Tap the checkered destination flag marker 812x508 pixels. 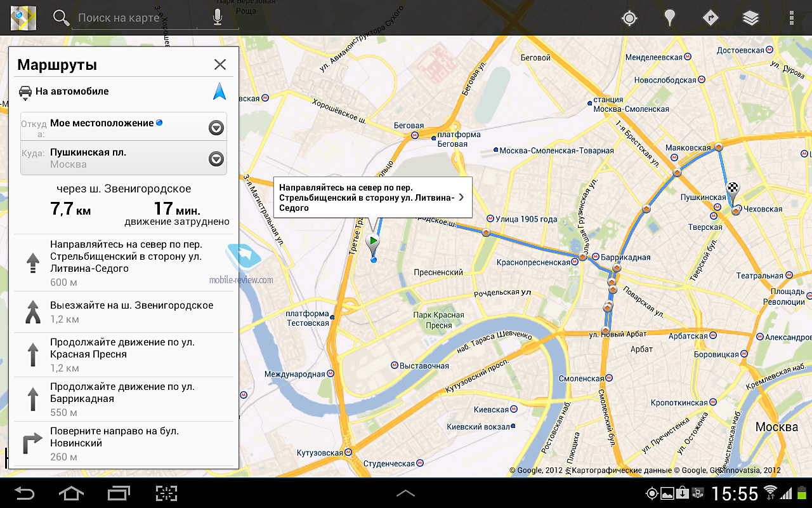click(x=733, y=190)
